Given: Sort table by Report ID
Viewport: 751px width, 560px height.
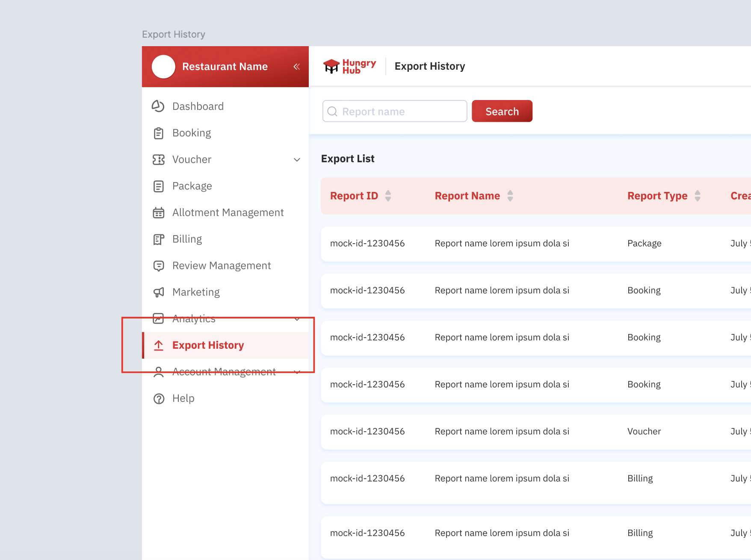Looking at the screenshot, I should click(x=388, y=196).
